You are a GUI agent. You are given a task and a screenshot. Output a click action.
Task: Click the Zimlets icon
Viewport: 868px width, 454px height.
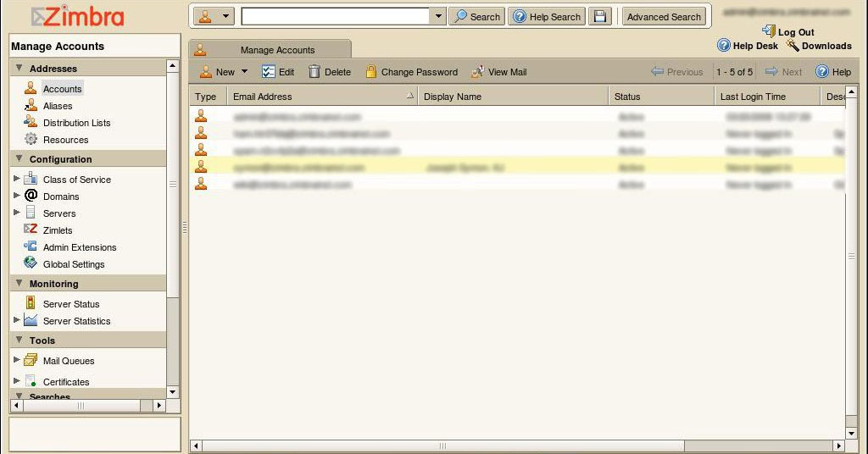31,230
